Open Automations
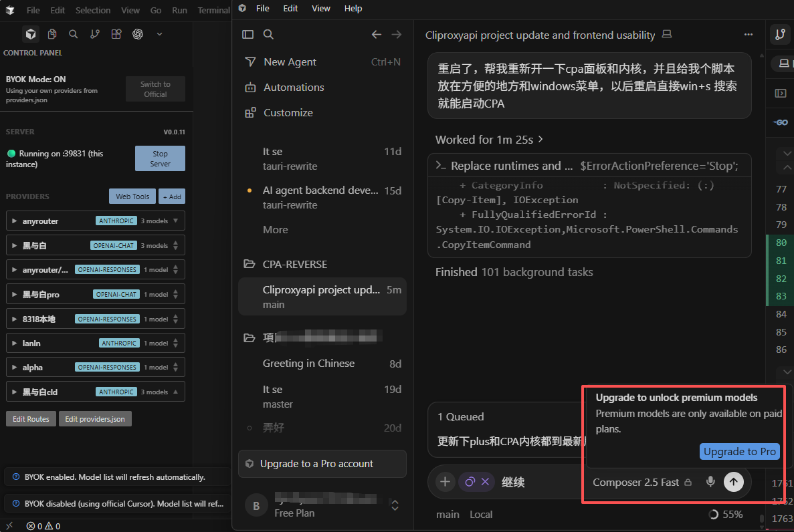The image size is (794, 532). (x=322, y=87)
